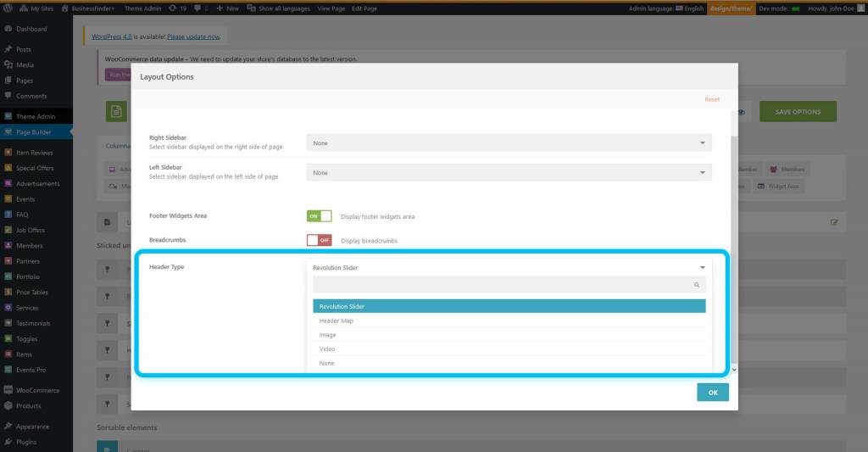Open Page Builder in sidebar

(36, 131)
